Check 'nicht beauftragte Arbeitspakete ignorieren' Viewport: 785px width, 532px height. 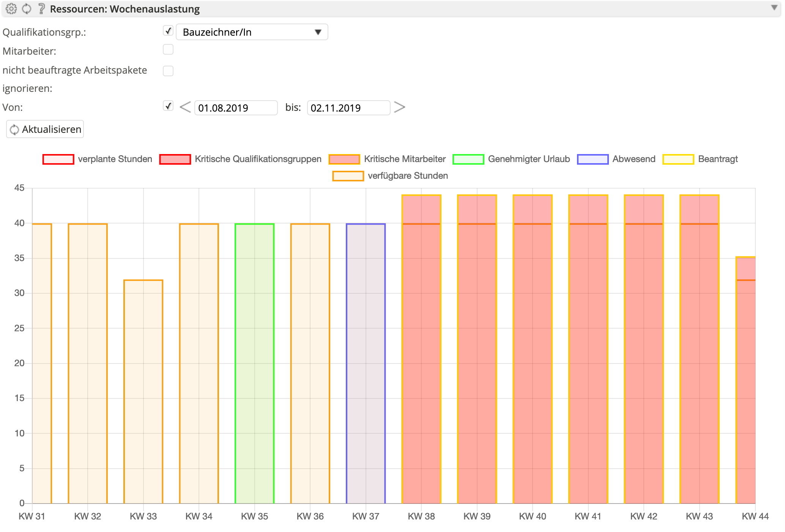[168, 71]
